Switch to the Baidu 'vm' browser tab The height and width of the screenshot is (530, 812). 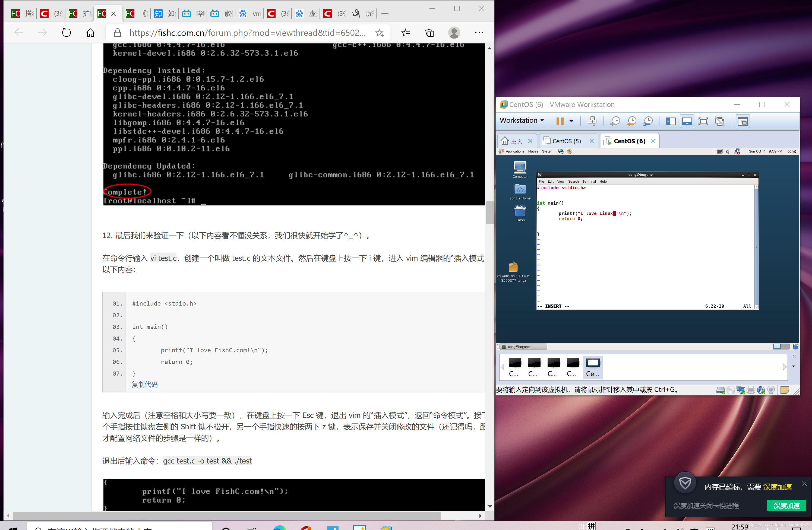point(250,14)
